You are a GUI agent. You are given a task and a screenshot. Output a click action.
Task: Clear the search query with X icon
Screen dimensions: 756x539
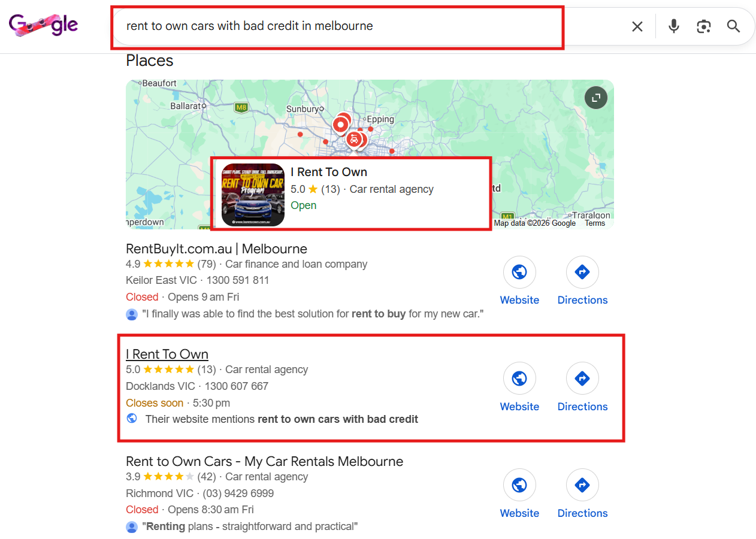pyautogui.click(x=637, y=26)
